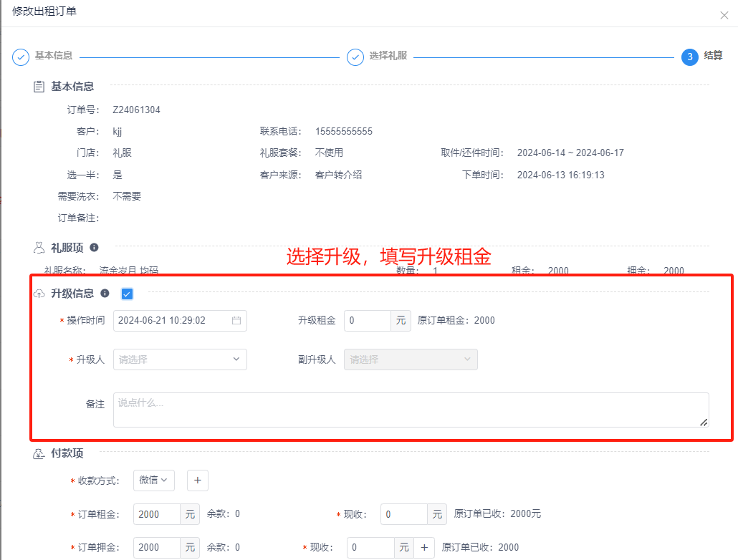Switch to the 选择礼服 step

pyautogui.click(x=355, y=57)
